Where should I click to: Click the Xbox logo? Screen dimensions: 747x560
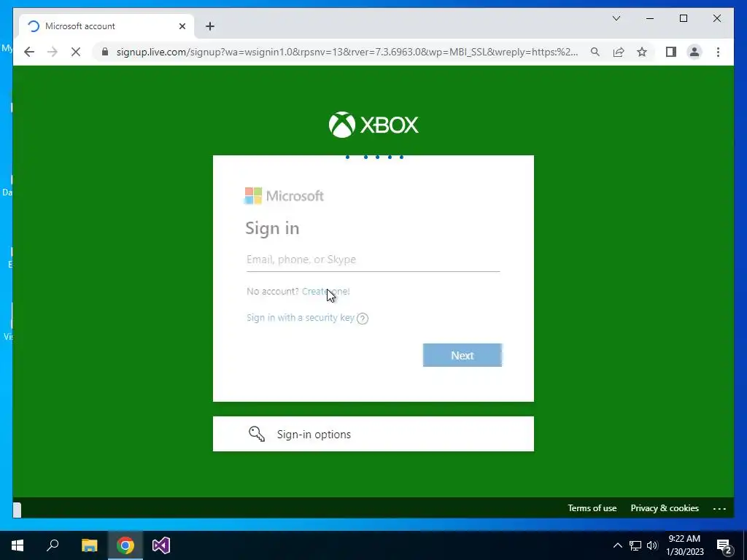(373, 125)
